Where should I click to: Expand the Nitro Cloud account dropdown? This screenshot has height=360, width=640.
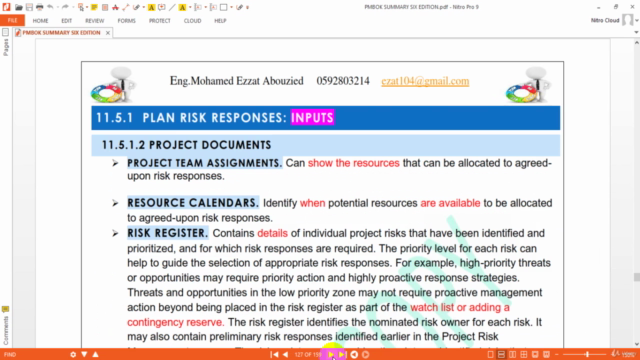tap(637, 20)
